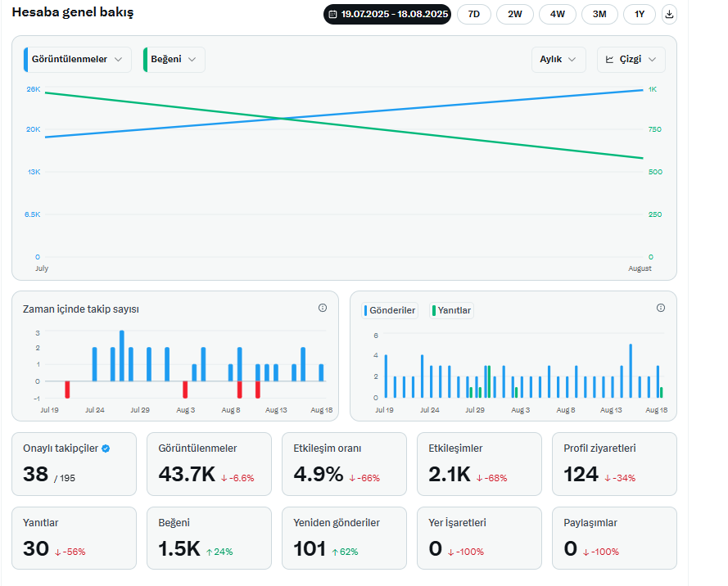Viewport: 728px width, 586px height.
Task: Click the tallest blue bar in followers chart
Action: [122, 356]
